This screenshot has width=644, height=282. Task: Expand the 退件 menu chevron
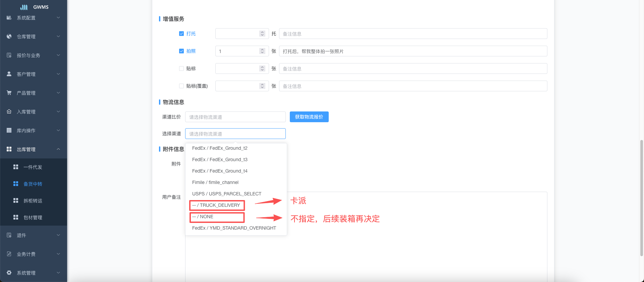[58, 235]
